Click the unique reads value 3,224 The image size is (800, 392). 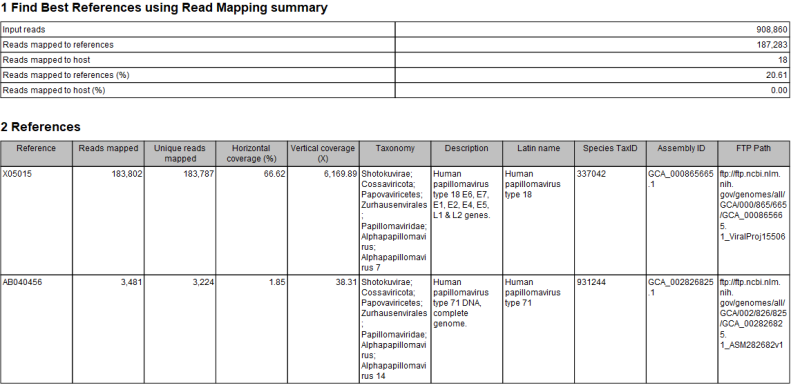(x=204, y=282)
